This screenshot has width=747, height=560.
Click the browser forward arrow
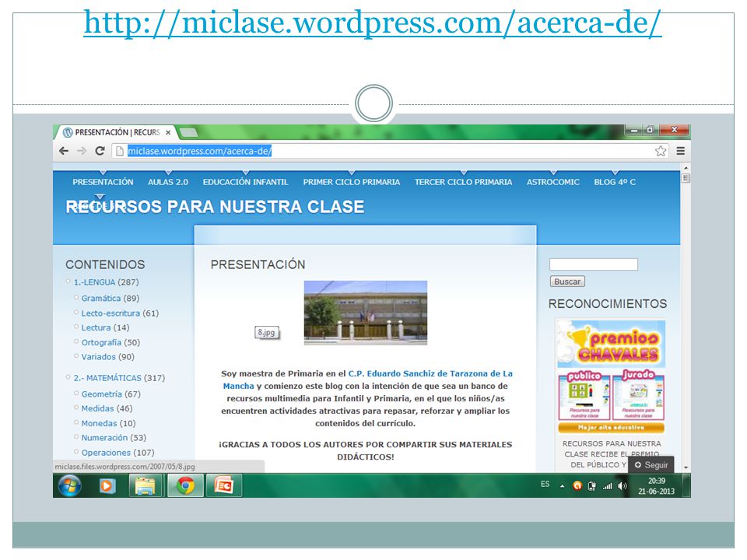click(x=82, y=151)
